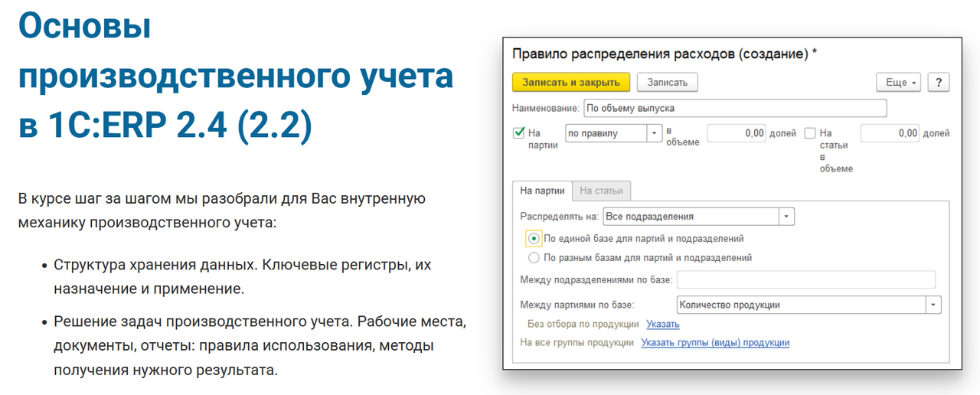Viewport: 980px width, 395px height.
Task: Switch to the На статьи tab
Action: click(x=601, y=191)
